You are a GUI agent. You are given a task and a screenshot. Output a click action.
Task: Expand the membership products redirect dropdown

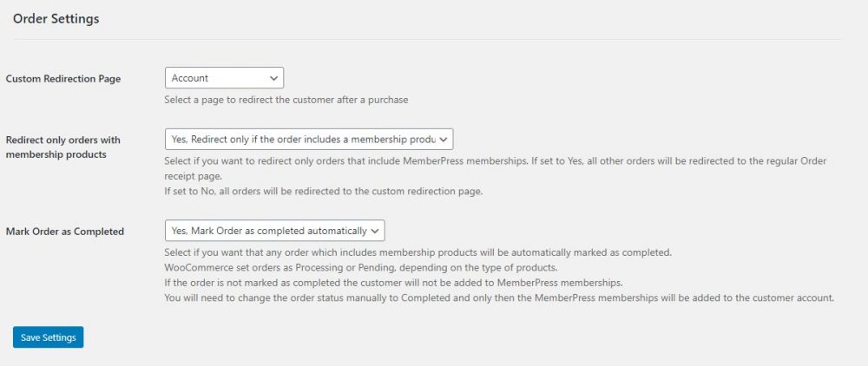pyautogui.click(x=308, y=139)
